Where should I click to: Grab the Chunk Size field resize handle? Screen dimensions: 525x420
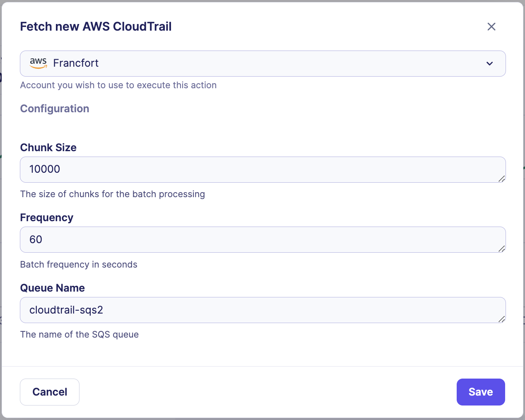pyautogui.click(x=501, y=179)
